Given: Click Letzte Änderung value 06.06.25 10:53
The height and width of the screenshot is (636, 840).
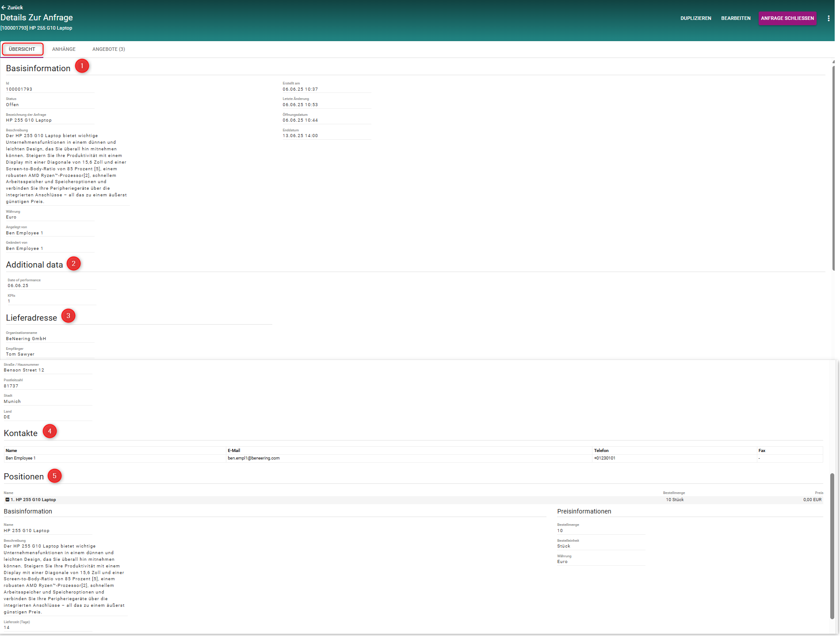Looking at the screenshot, I should tap(300, 105).
